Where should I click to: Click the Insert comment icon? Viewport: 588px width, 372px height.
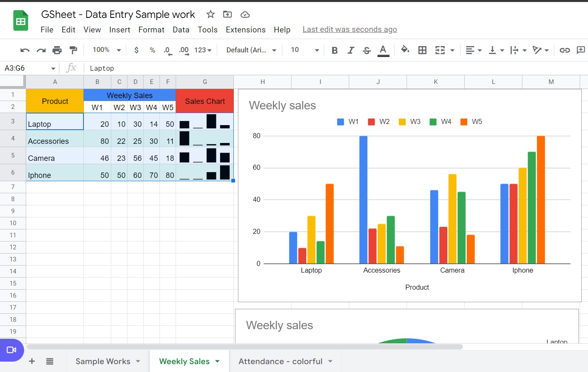pyautogui.click(x=581, y=50)
